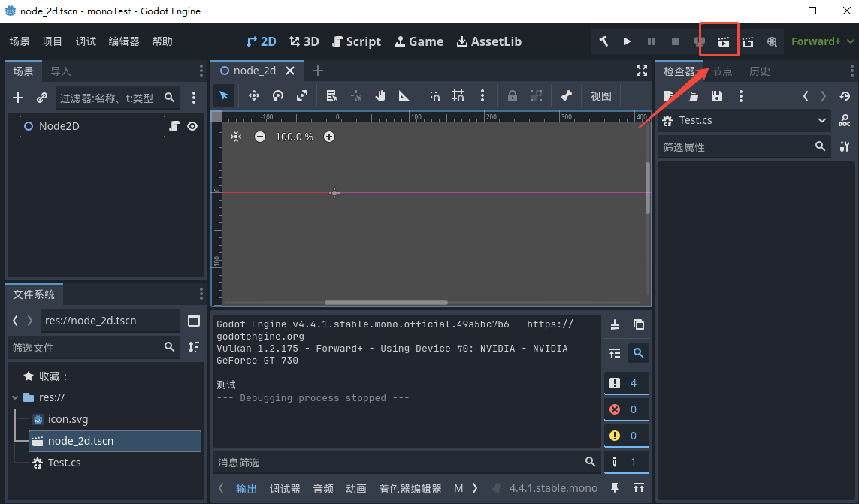Instantiate a child scene with the link icon
The image size is (859, 504).
click(41, 98)
